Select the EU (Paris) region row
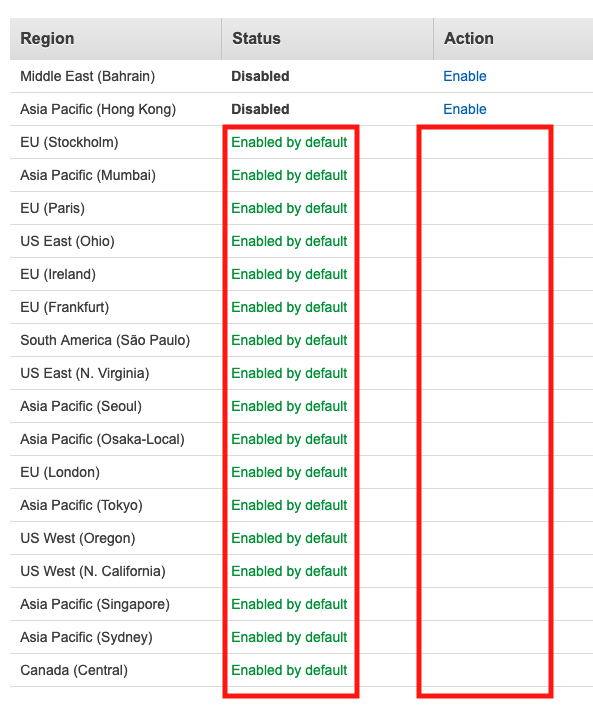This screenshot has width=593, height=720. click(x=301, y=208)
